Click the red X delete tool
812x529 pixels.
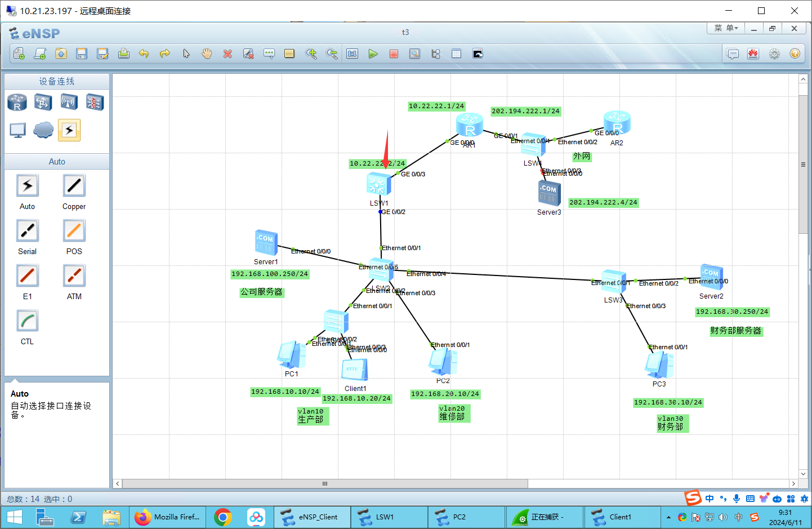(x=227, y=54)
